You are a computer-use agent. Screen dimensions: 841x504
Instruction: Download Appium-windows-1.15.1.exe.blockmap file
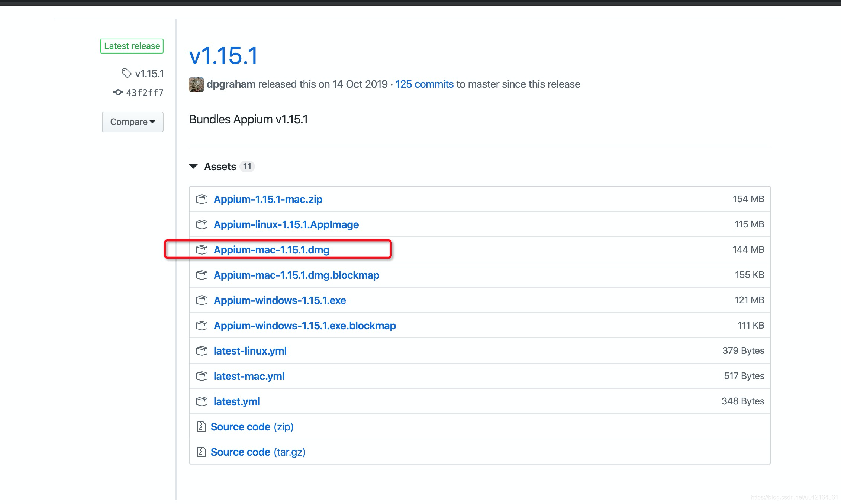pyautogui.click(x=304, y=326)
